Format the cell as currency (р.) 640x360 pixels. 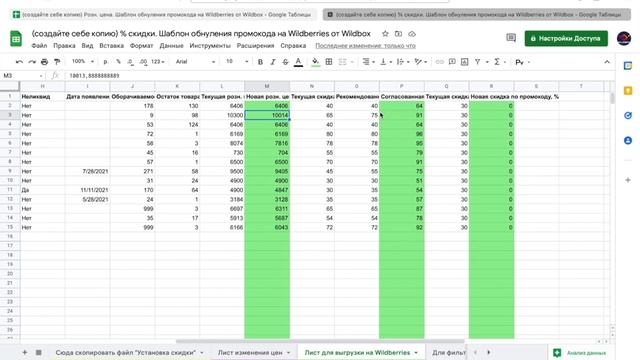pyautogui.click(x=106, y=62)
